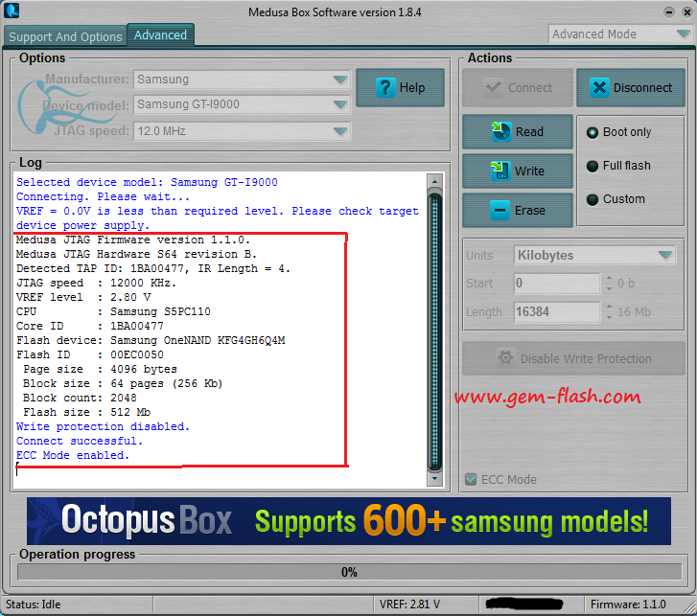Click the Write button label
This screenshot has width=697, height=616.
pos(529,171)
